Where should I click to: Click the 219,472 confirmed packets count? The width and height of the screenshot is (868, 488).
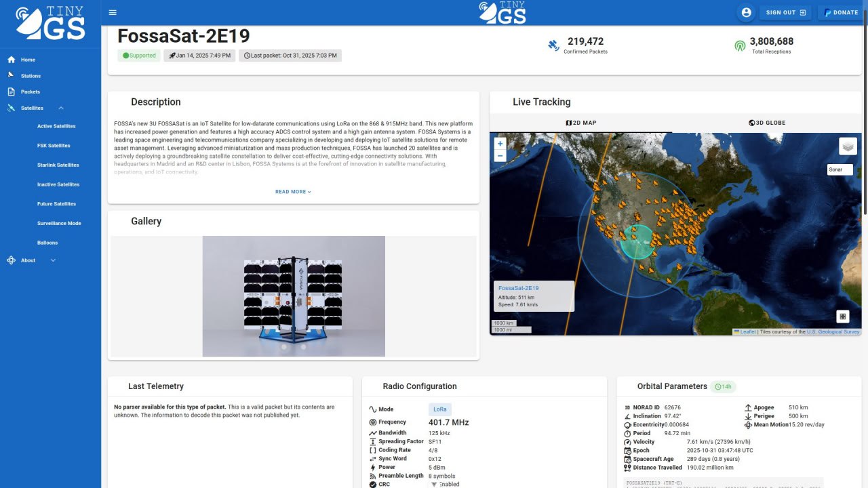(x=586, y=41)
